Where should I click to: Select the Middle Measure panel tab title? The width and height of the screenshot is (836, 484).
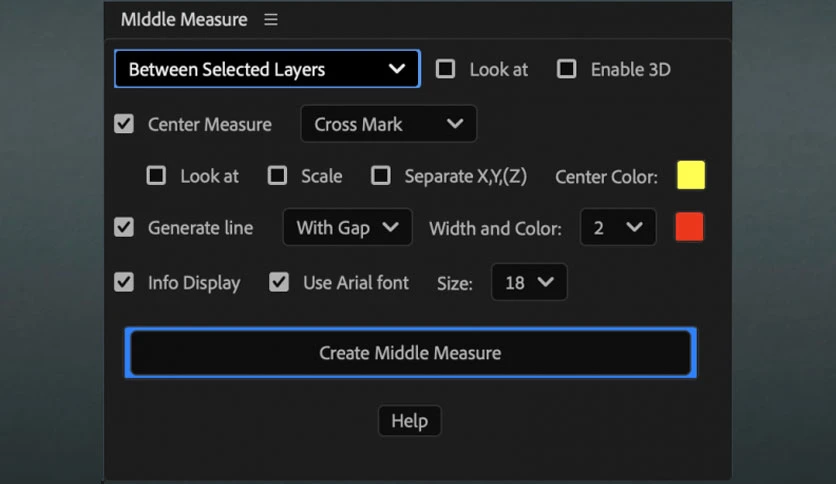click(x=184, y=20)
